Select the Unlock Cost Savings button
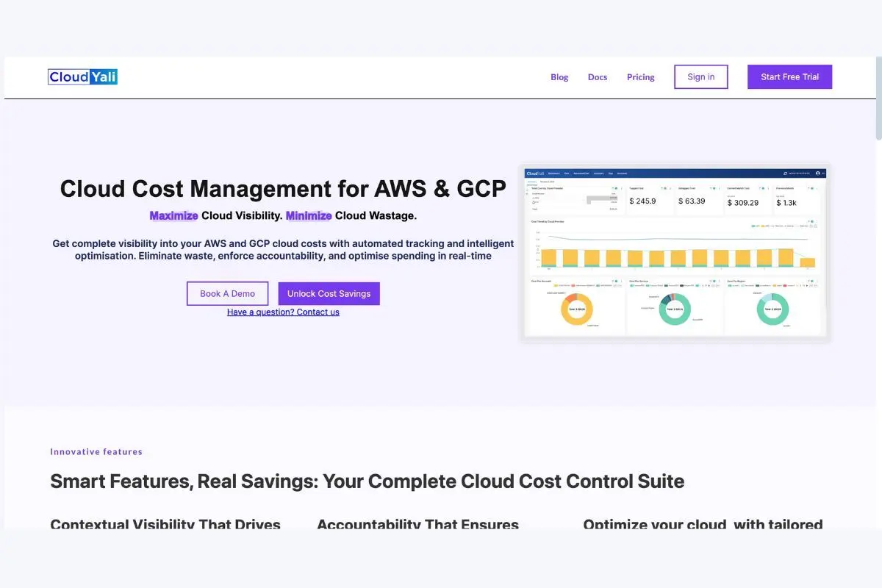 [x=329, y=293]
